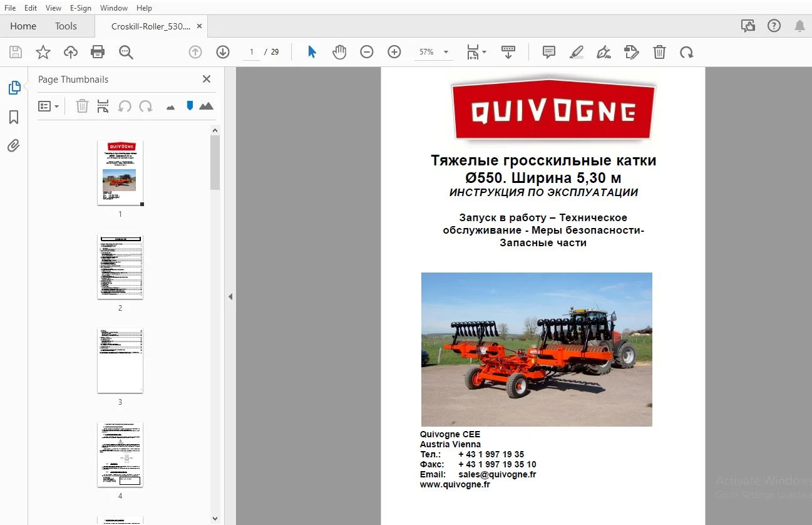Close the Croskill-Roller document tab
The height and width of the screenshot is (525, 812).
click(199, 26)
